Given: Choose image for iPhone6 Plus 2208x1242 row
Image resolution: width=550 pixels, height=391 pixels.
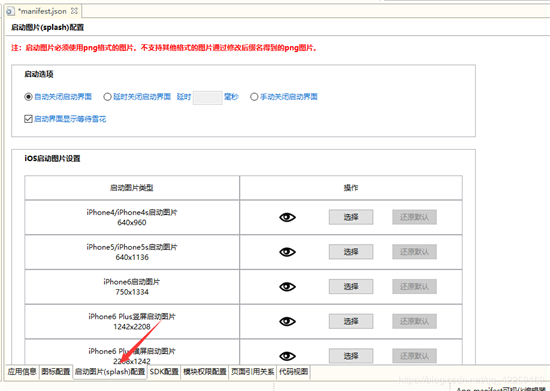Looking at the screenshot, I should click(x=351, y=356).
